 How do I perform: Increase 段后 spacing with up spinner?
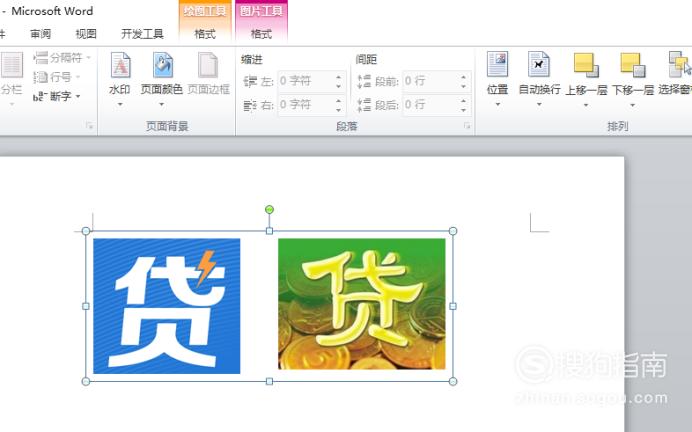point(463,101)
